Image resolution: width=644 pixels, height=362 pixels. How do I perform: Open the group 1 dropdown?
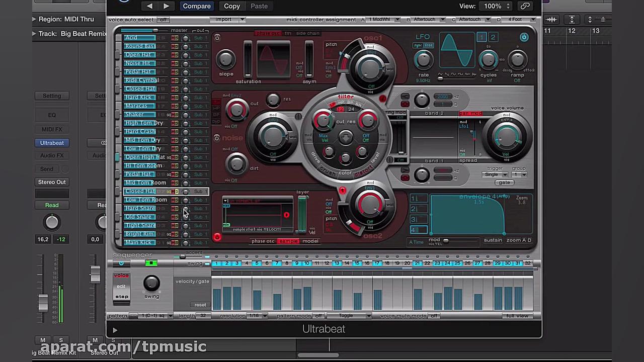[519, 174]
